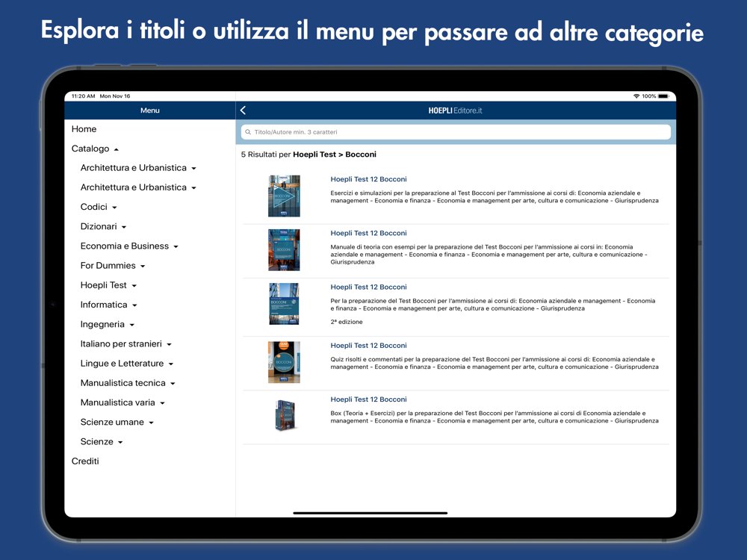Open the Hoepli Test 12 Bocconi 'Esercizi e simulazioni' title
The width and height of the screenshot is (747, 560).
[x=368, y=179]
